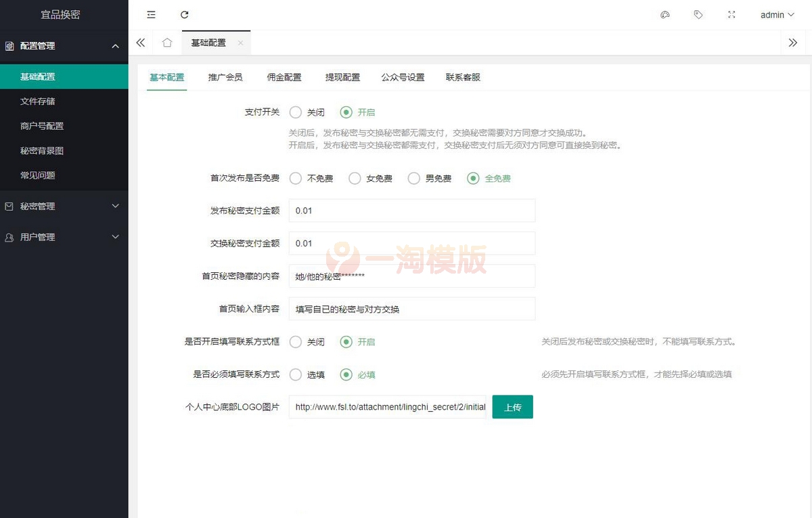Open the theme palette icon in the header
The image size is (812, 518).
point(664,14)
